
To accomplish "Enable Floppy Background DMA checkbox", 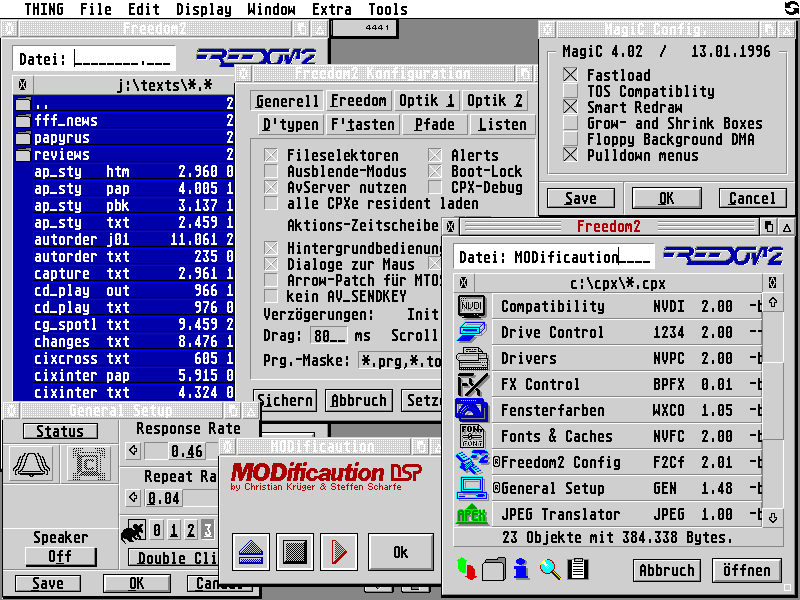I will tap(570, 139).
